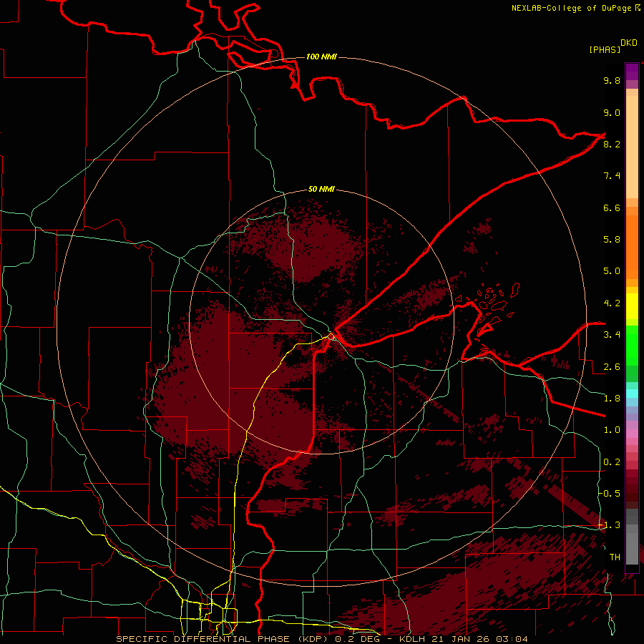The image size is (644, 644).
Task: Click the 03:04 timestamp in the caption
Action: point(512,639)
